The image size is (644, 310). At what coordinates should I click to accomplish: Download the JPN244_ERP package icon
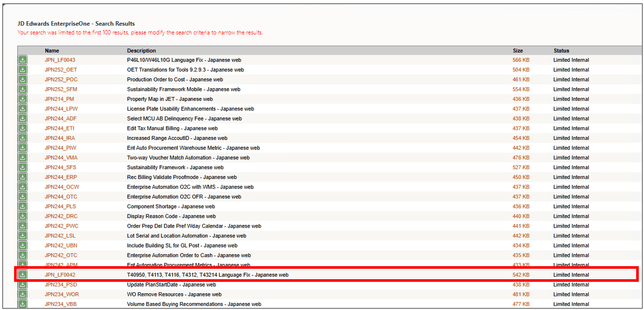pyautogui.click(x=22, y=177)
